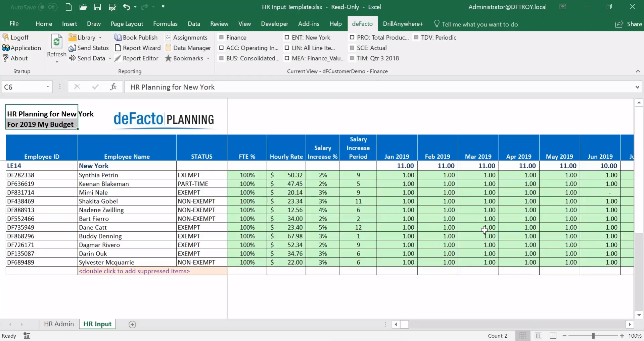Open the DrillAnywhere+ ribbon tab
The width and height of the screenshot is (644, 341).
[403, 24]
